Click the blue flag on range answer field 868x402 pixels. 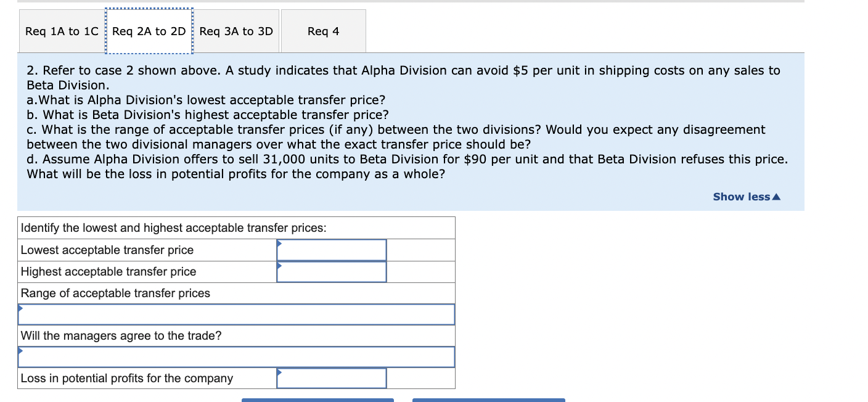pyautogui.click(x=19, y=307)
